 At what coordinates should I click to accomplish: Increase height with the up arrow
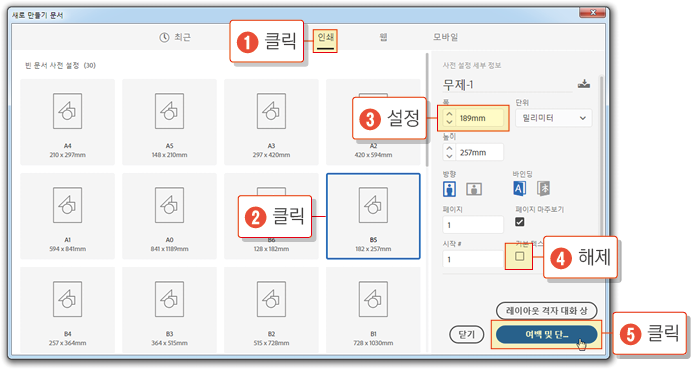[449, 148]
